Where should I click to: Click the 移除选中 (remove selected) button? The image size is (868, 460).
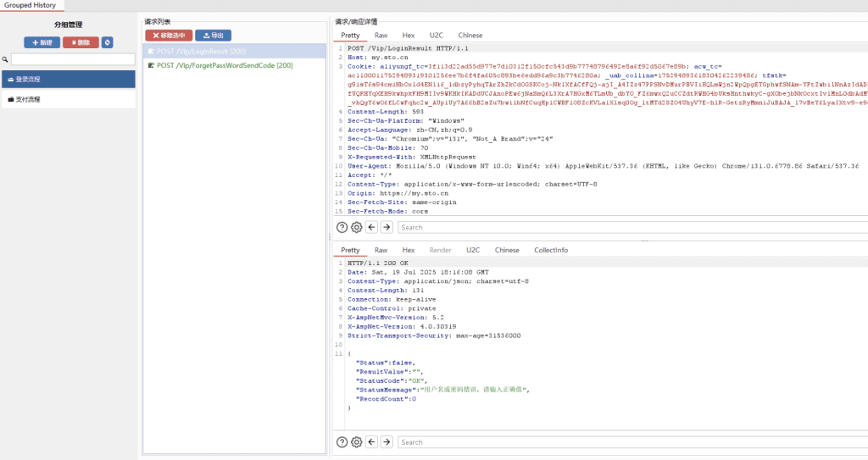pos(169,36)
